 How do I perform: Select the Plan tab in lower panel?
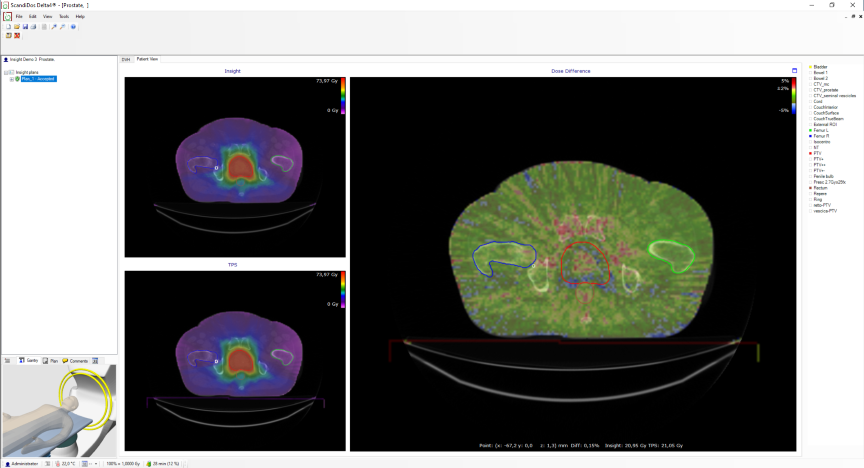52,360
